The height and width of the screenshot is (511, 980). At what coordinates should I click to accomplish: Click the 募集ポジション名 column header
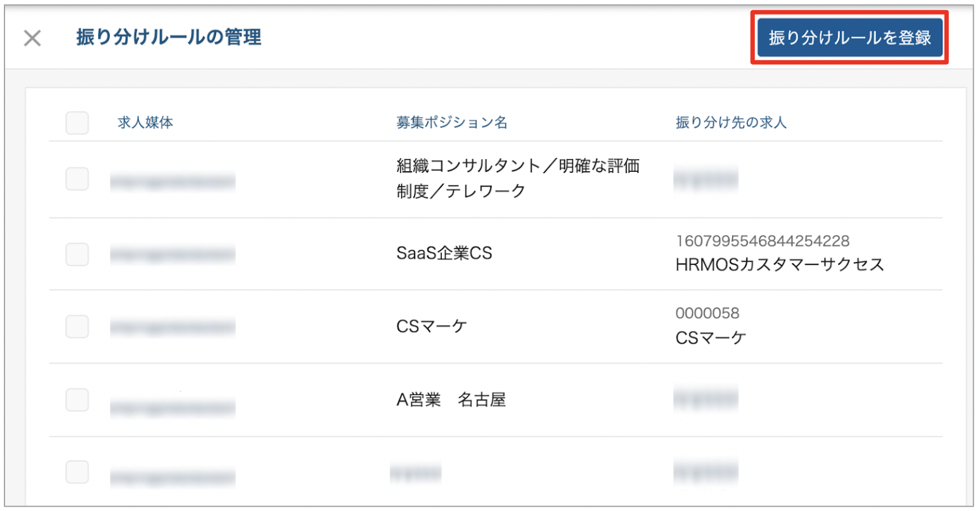[x=452, y=123]
